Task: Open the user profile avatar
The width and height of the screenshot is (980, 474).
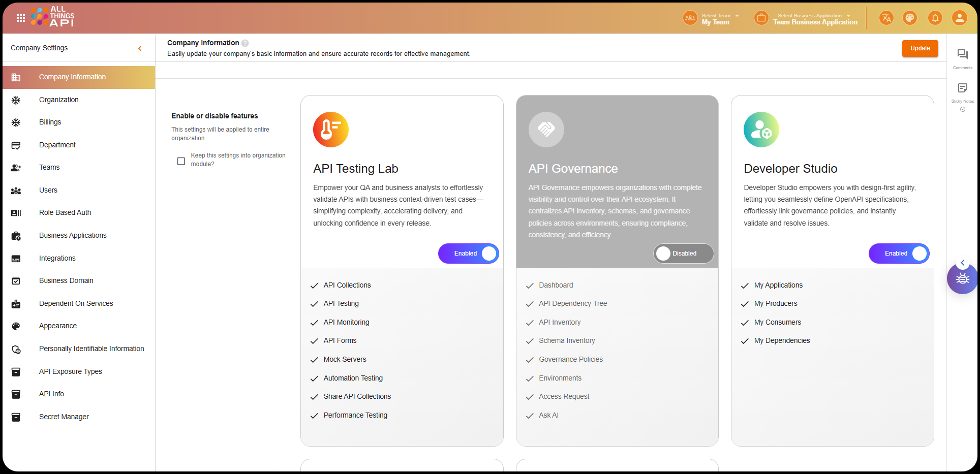Action: 959,18
